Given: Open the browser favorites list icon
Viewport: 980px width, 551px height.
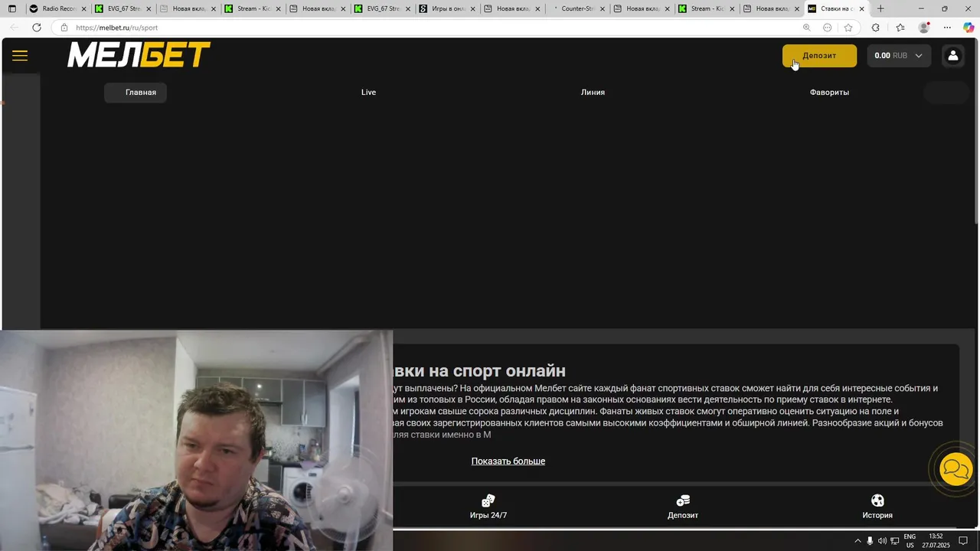Looking at the screenshot, I should (x=900, y=28).
